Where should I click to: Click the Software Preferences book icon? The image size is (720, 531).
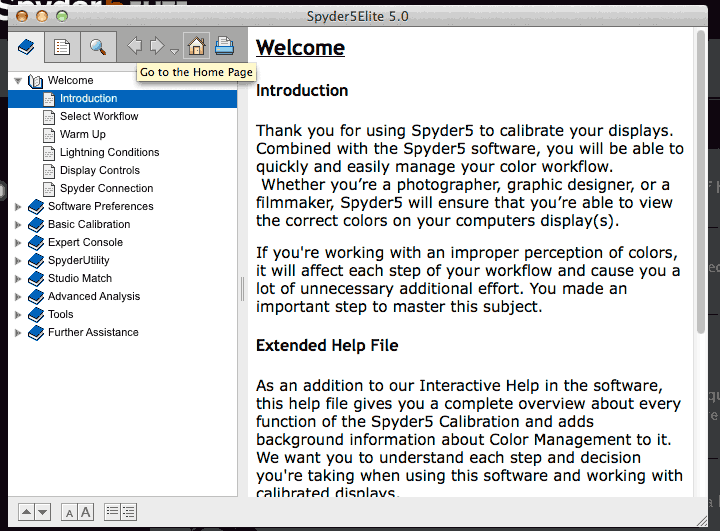click(36, 207)
